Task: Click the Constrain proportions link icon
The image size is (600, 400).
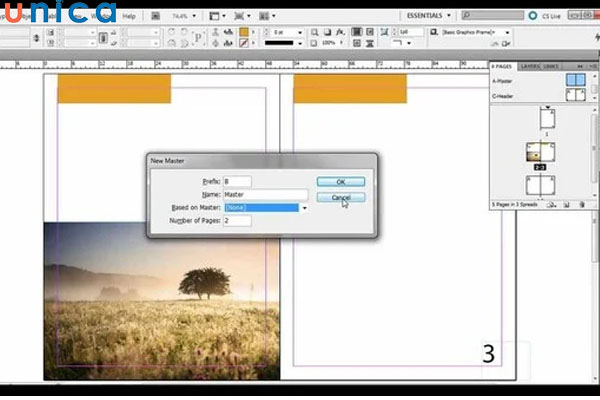Action: [x=103, y=38]
